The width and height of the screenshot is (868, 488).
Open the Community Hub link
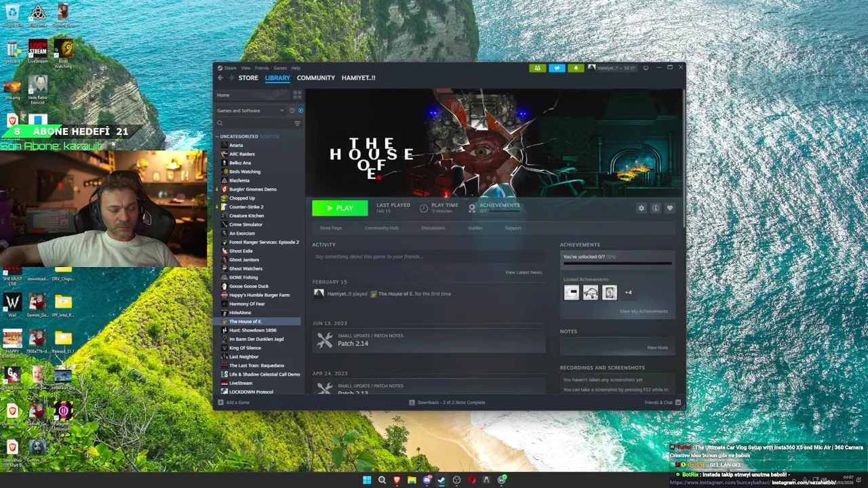tap(381, 228)
